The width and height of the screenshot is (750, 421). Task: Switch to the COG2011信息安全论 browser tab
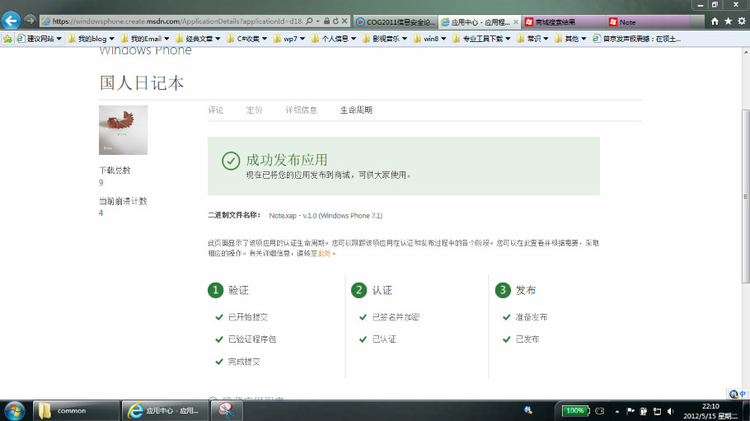click(396, 22)
